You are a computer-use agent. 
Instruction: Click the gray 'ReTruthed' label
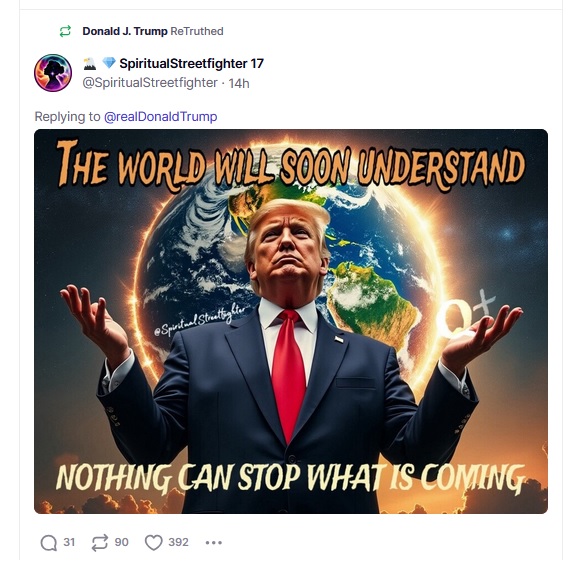coord(197,31)
